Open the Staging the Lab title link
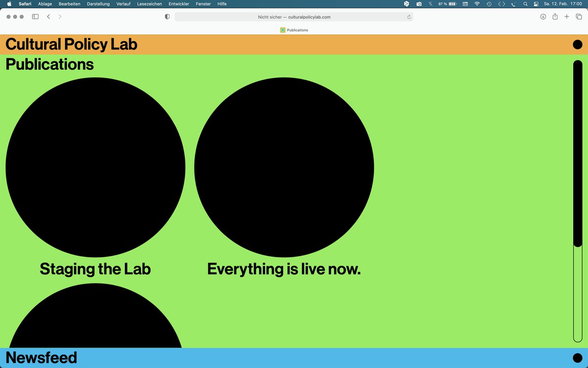 click(95, 269)
